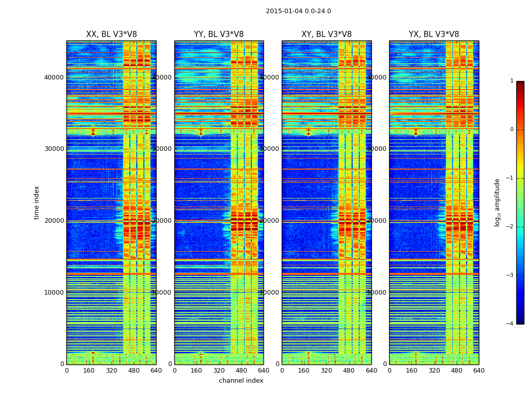Click the 320 tick under XY panel
532x405 pixels.
tap(326, 371)
